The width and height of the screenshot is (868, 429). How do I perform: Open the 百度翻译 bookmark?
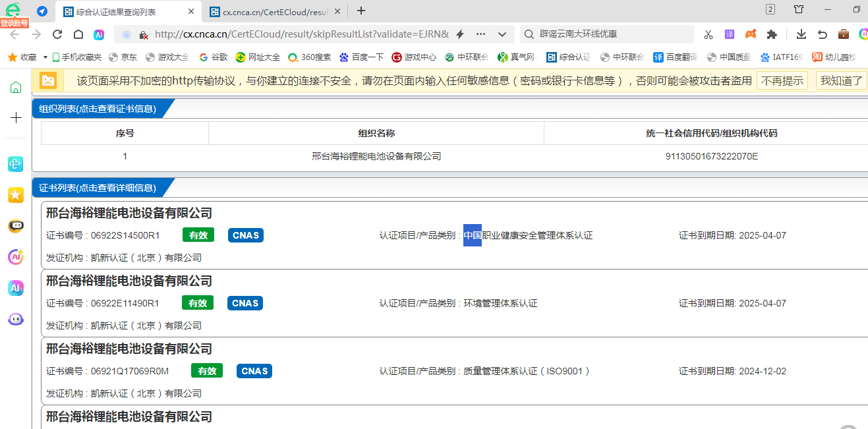[x=676, y=57]
